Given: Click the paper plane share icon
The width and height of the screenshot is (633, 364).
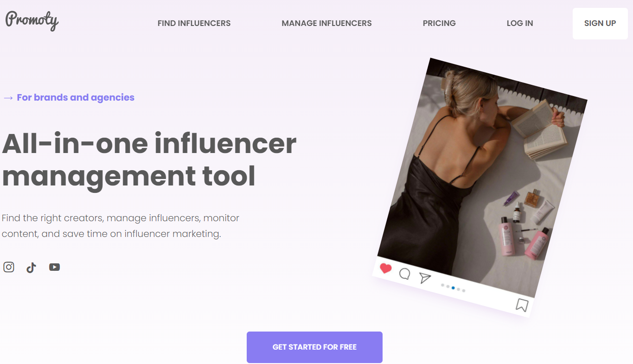Looking at the screenshot, I should tap(425, 278).
